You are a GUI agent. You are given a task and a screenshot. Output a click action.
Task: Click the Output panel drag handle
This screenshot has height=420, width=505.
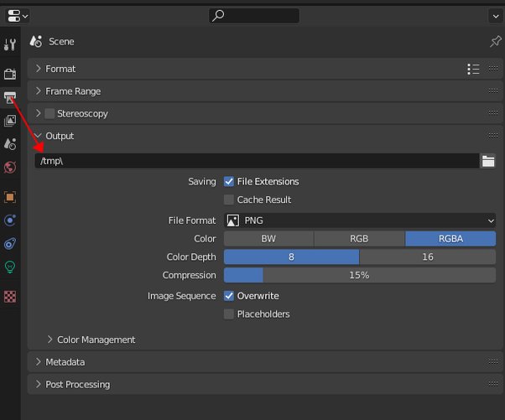tap(493, 135)
